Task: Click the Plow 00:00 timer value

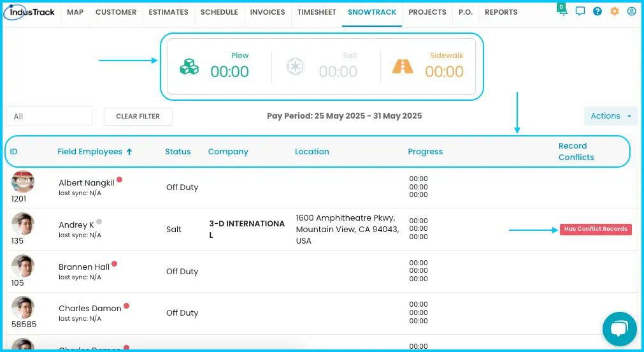Action: click(229, 71)
